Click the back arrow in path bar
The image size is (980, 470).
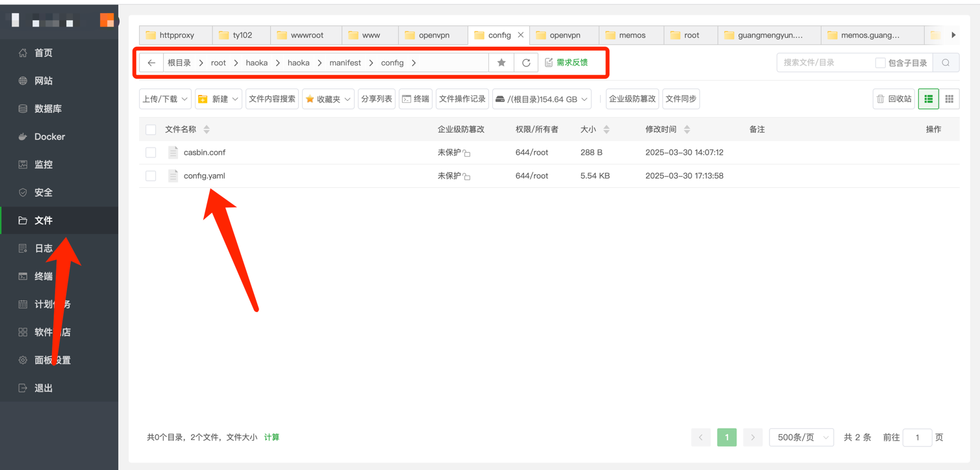coord(151,63)
